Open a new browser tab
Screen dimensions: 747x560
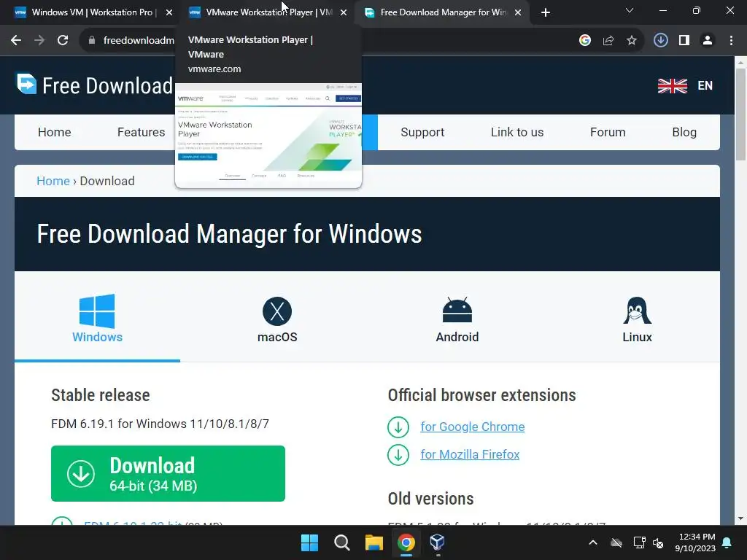tap(546, 13)
